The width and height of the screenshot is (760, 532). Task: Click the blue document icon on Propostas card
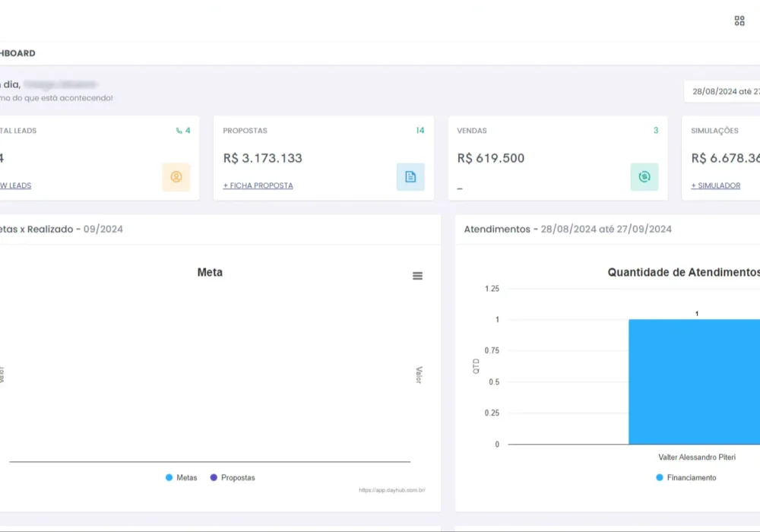point(410,176)
